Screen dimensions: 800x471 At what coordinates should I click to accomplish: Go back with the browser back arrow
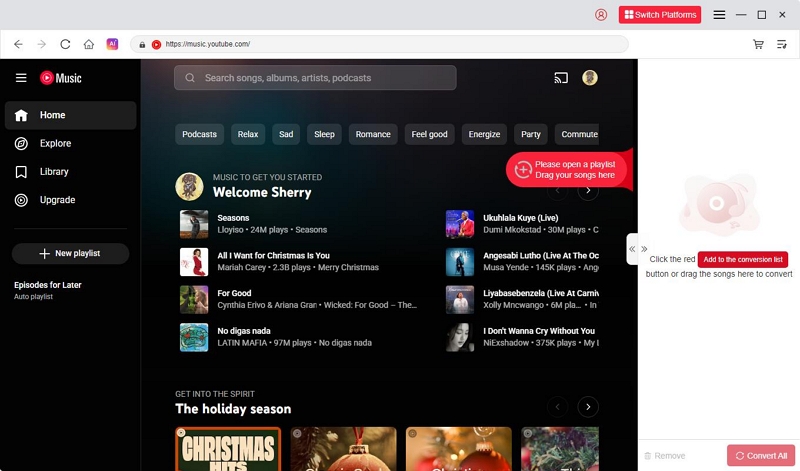click(x=18, y=44)
